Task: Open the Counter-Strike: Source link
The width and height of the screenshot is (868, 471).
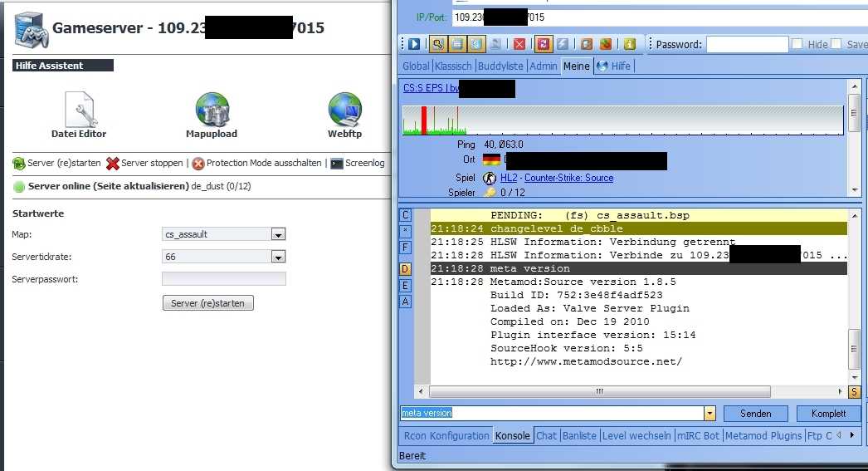Action: point(568,178)
